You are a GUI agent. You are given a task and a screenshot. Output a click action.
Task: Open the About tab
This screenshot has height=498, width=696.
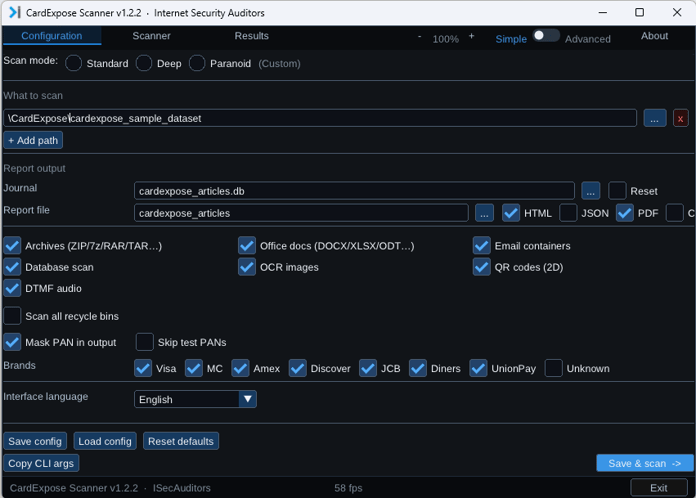654,36
